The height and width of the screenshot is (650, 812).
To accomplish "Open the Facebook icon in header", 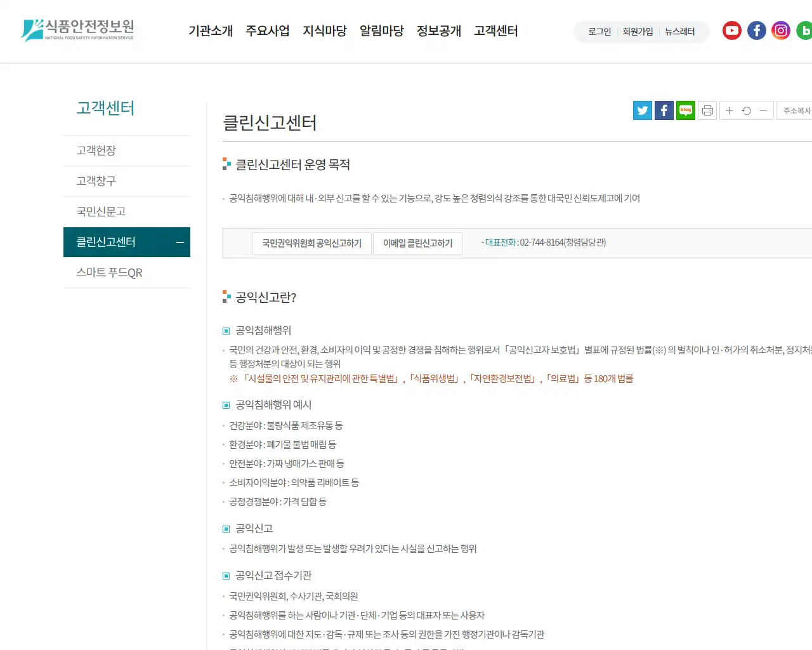I will 757,30.
